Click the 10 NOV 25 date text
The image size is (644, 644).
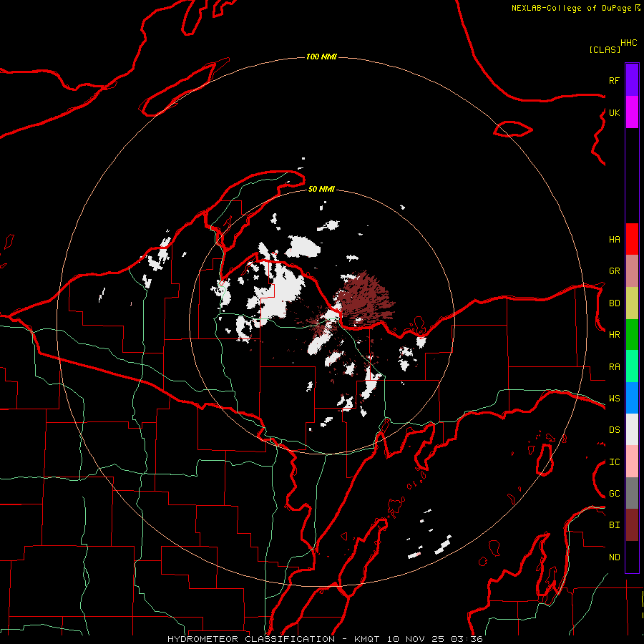point(415,639)
